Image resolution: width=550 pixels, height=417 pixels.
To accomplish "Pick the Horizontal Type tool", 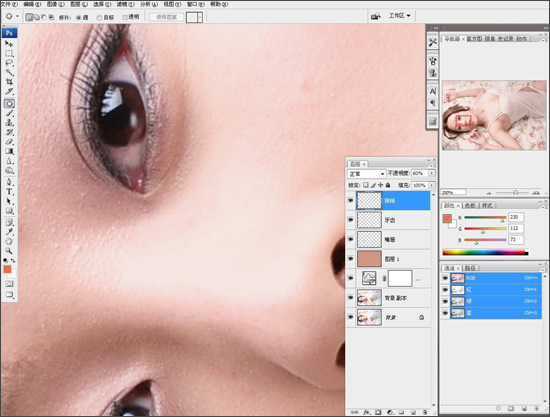I will [9, 192].
